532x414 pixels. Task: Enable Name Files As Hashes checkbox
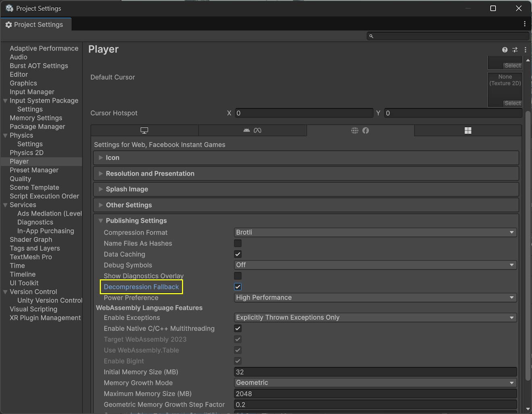pos(238,243)
